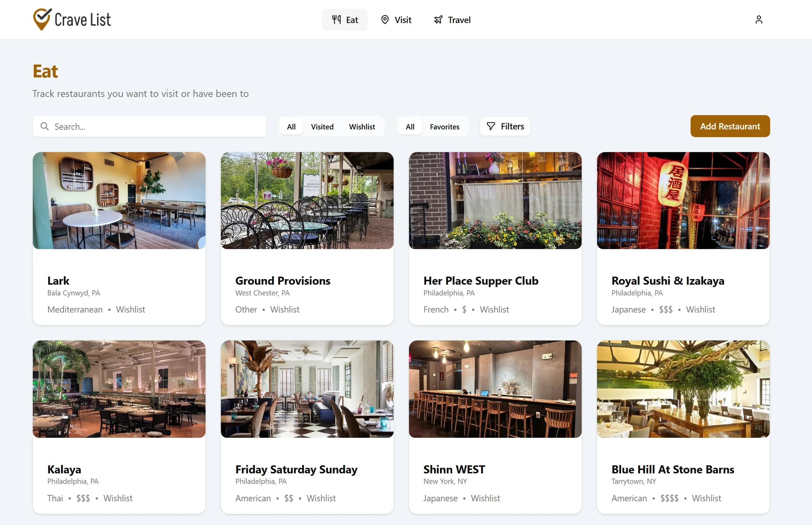The width and height of the screenshot is (812, 525).
Task: Toggle the Favorites filter
Action: 444,127
